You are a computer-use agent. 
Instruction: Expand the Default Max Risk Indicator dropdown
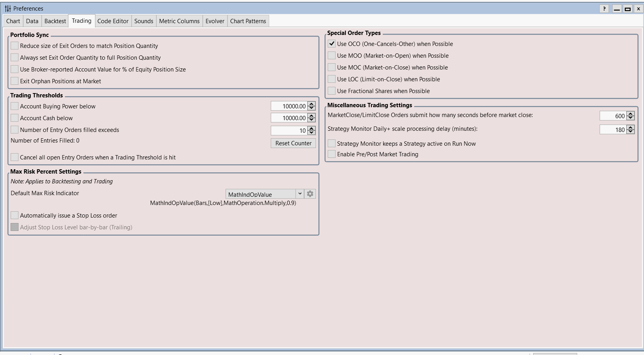299,194
